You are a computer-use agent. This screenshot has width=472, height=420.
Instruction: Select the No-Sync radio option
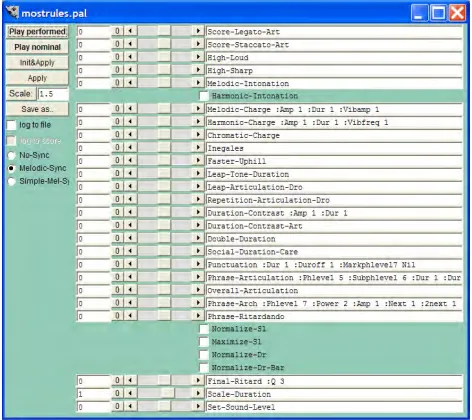point(12,155)
